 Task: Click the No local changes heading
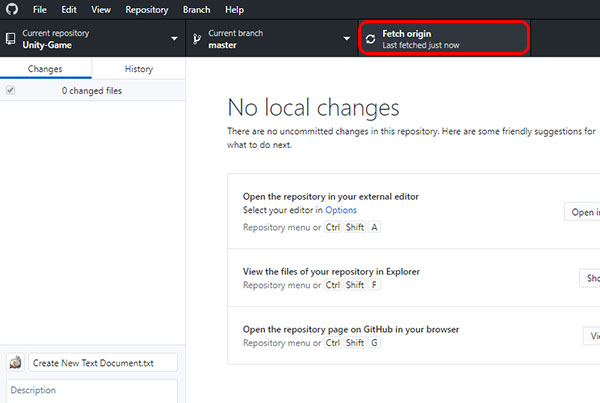[x=313, y=108]
